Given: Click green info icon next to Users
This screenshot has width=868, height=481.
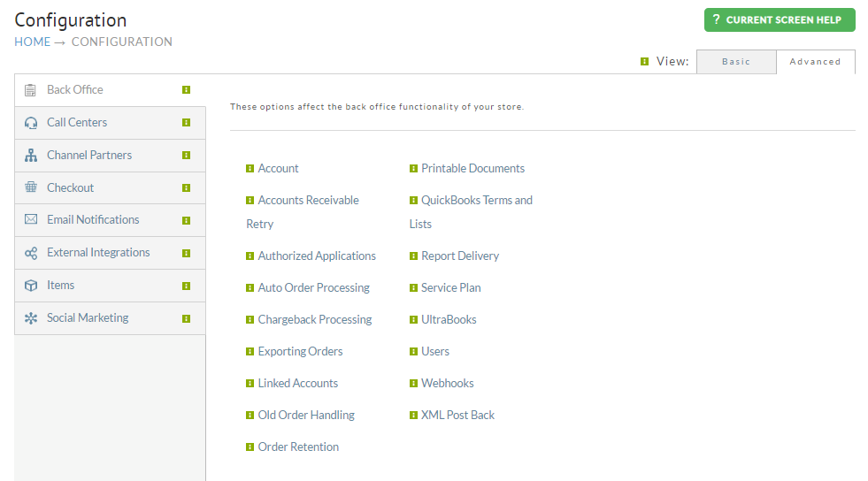Looking at the screenshot, I should coord(413,352).
